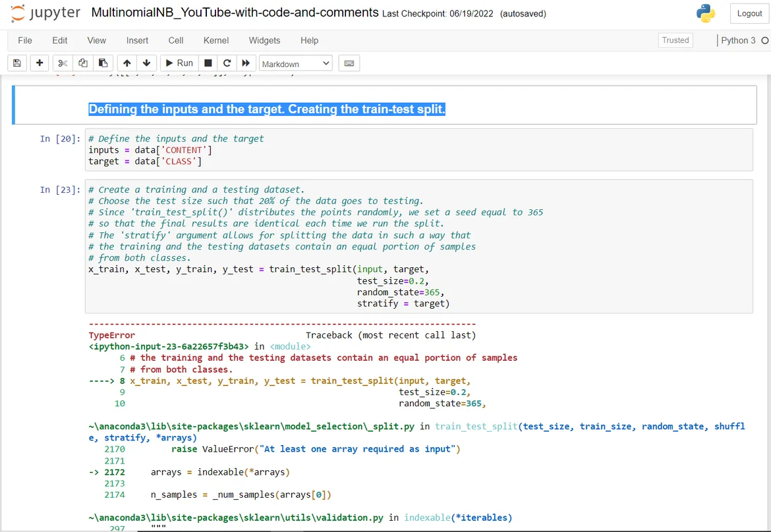Cut selected cells with scissors icon
The height and width of the screenshot is (532, 771).
63,63
